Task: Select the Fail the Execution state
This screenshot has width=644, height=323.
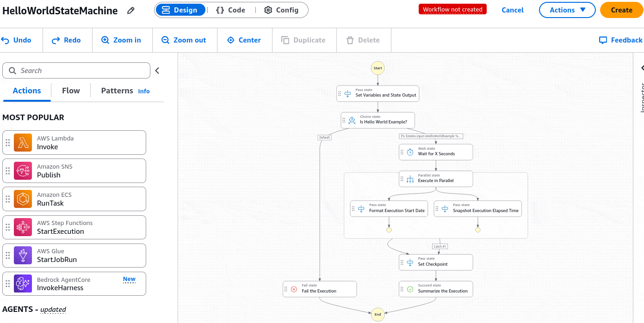Action: [x=320, y=289]
